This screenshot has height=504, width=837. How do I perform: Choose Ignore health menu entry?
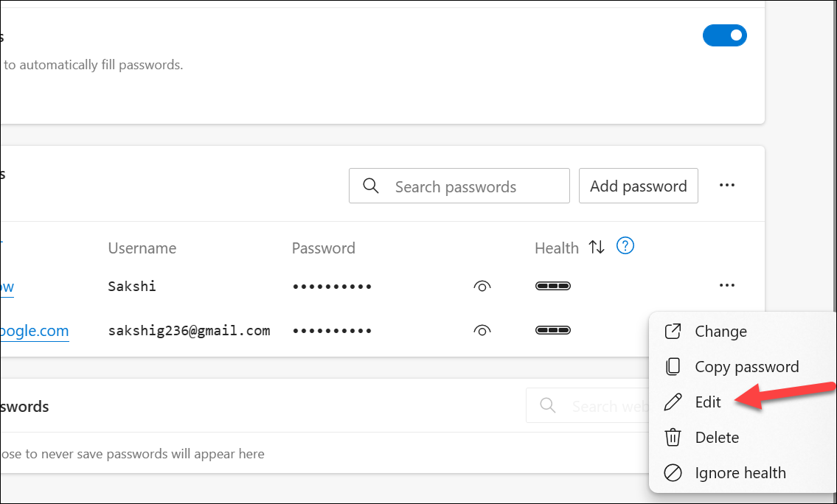tap(740, 473)
